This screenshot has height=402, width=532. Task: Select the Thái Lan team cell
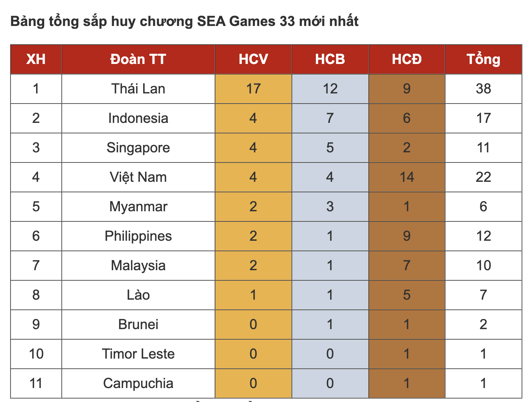(138, 89)
